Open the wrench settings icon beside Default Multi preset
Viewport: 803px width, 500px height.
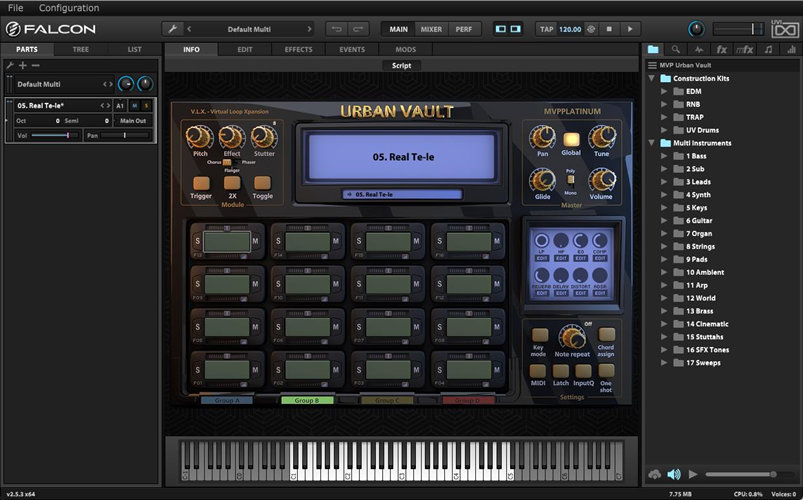pyautogui.click(x=173, y=29)
